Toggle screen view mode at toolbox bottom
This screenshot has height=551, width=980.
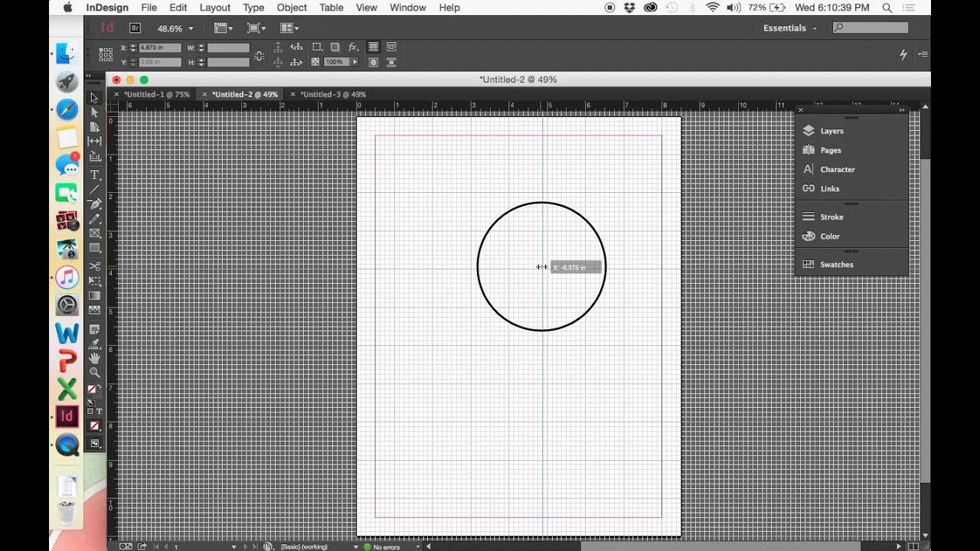pyautogui.click(x=95, y=443)
